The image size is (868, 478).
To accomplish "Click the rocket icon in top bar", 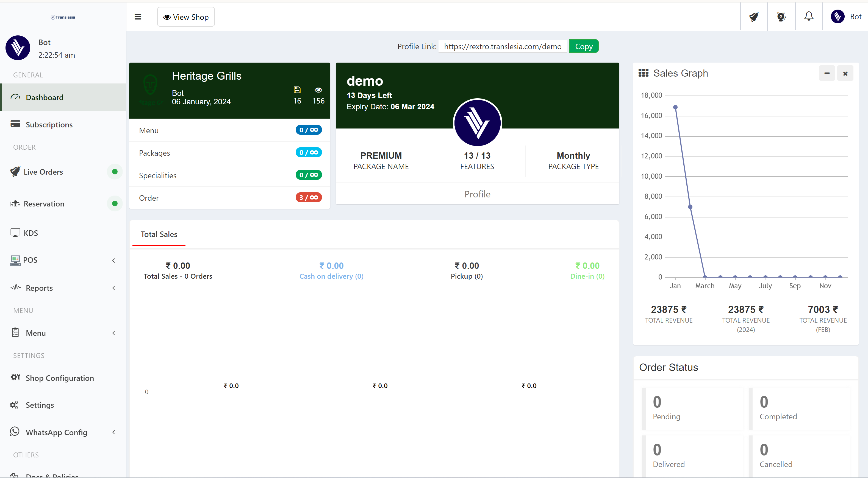I will (754, 16).
